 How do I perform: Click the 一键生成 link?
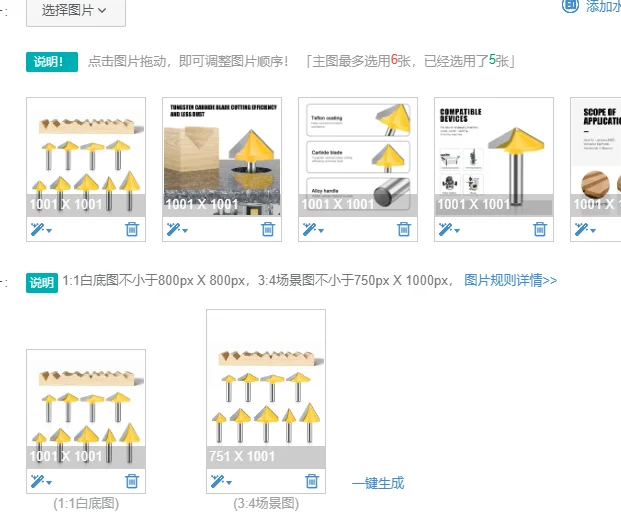[378, 483]
